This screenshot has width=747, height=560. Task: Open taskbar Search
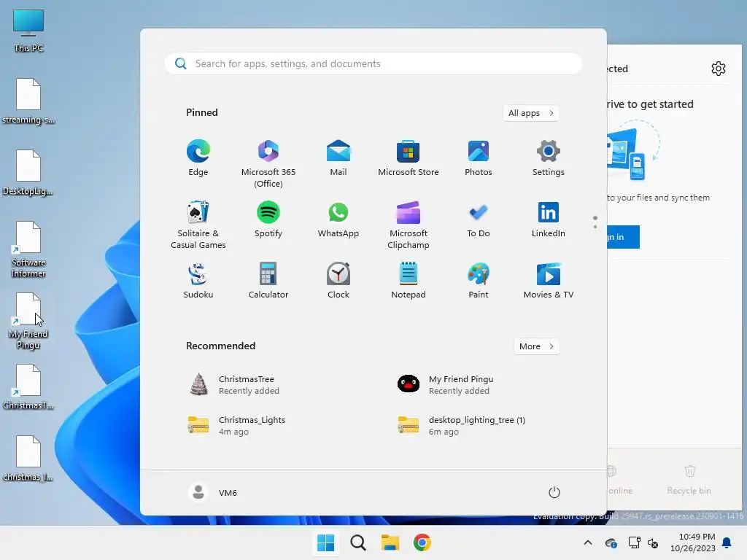(x=357, y=542)
